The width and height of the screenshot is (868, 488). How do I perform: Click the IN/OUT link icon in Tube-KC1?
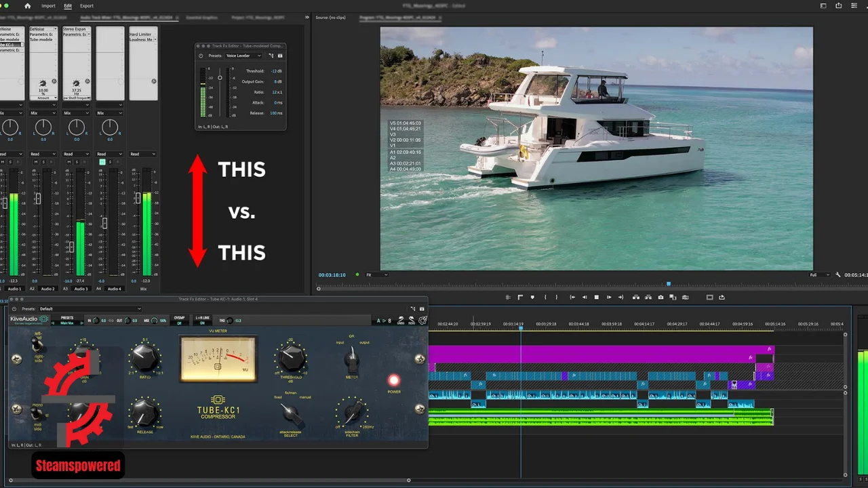click(110, 321)
